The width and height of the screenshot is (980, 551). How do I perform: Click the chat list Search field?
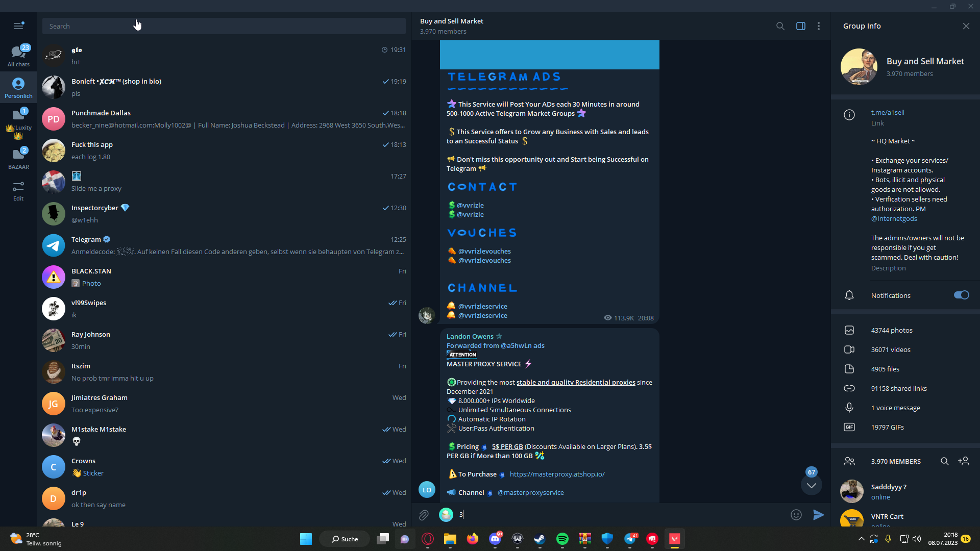[x=224, y=26]
